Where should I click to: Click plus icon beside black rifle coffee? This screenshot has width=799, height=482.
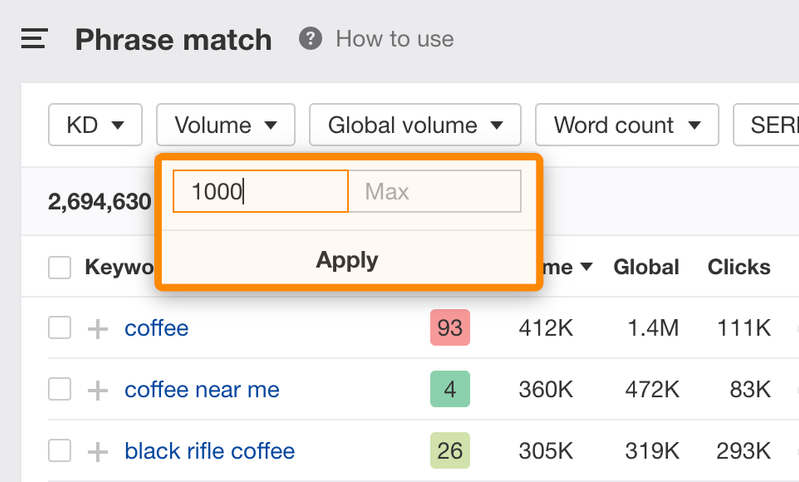[x=97, y=452]
